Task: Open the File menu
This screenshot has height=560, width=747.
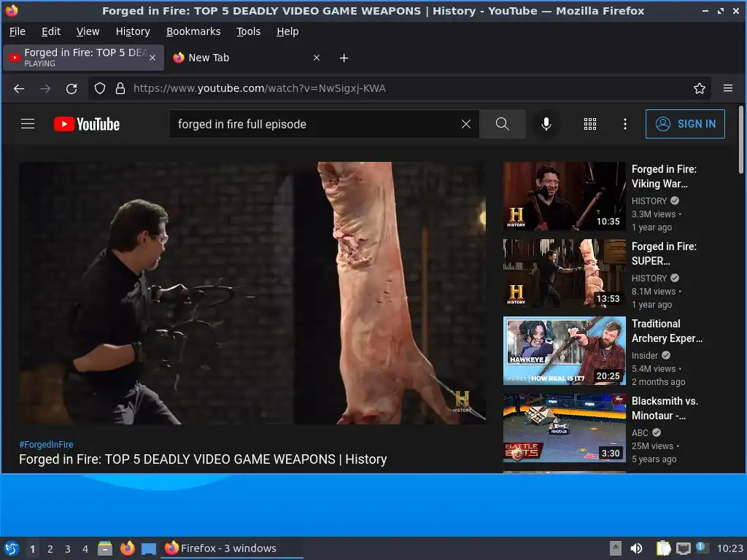Action: (x=18, y=31)
